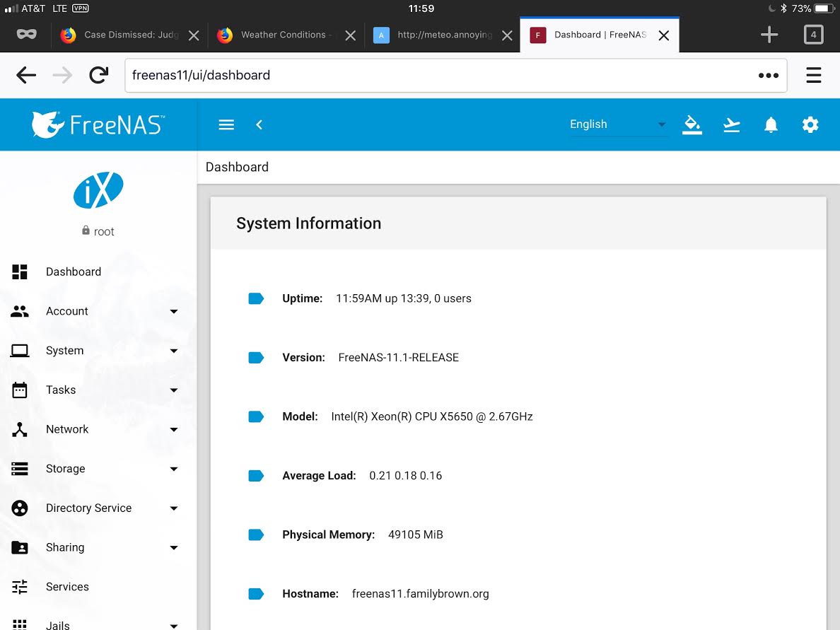Click the Tasks calendar icon
Screen dimensions: 840x630
20,390
